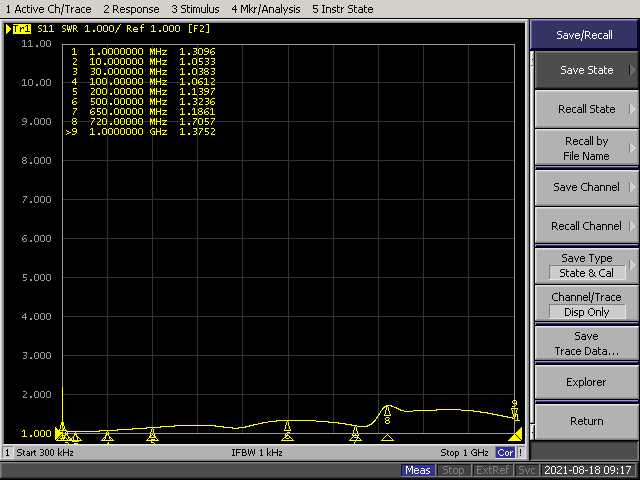Click the Svc status indicator
Screen dimensions: 640x480
527,470
